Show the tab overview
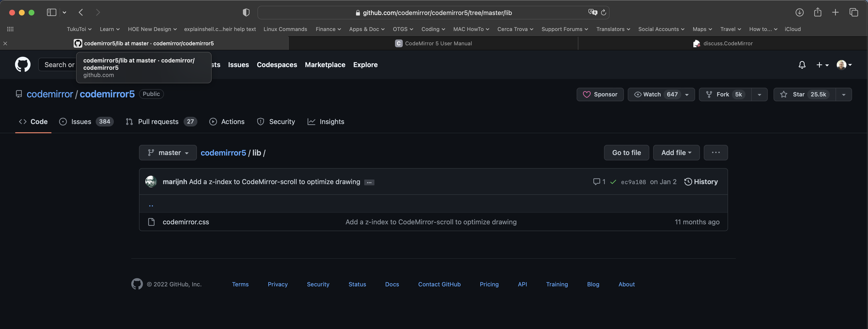 pyautogui.click(x=853, y=12)
